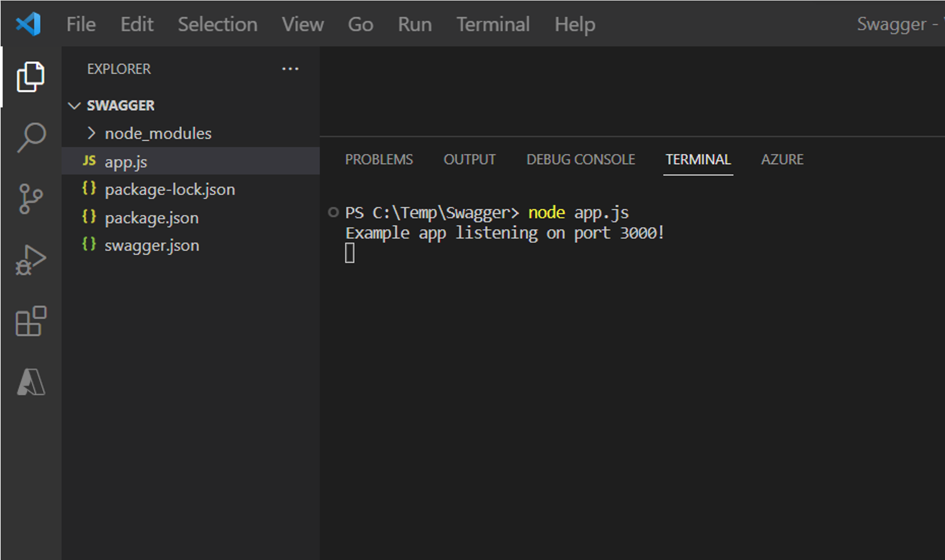Expand the node_modules folder
Screen dimensions: 945x560
[91, 133]
